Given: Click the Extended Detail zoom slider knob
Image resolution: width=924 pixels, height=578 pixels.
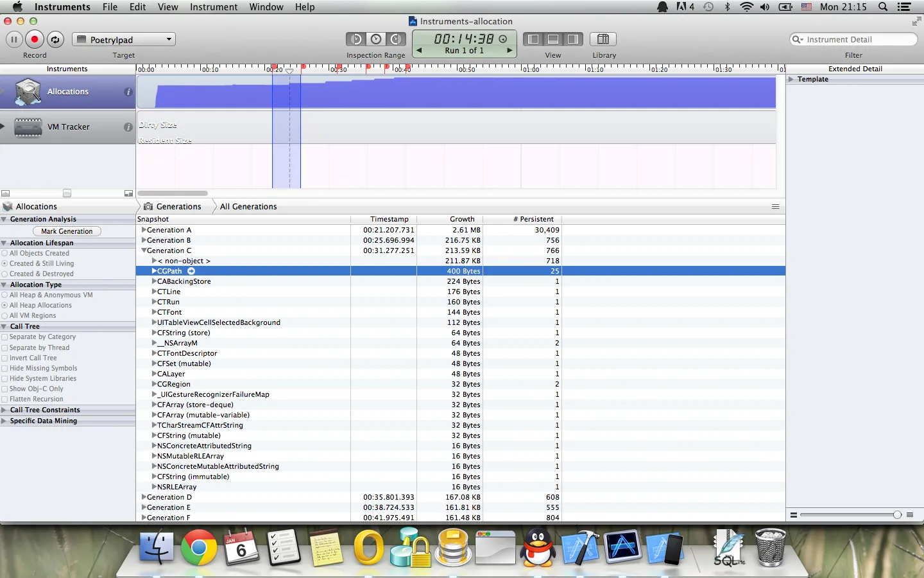Looking at the screenshot, I should tap(897, 514).
